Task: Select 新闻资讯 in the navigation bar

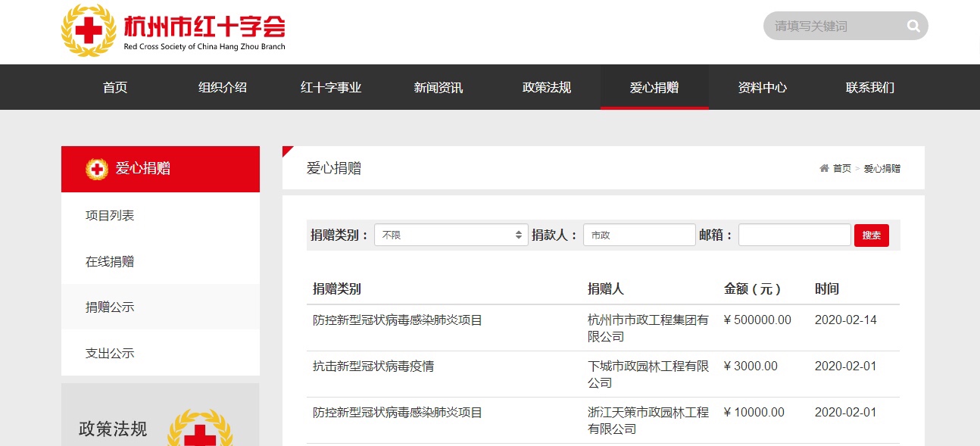Action: coord(439,87)
